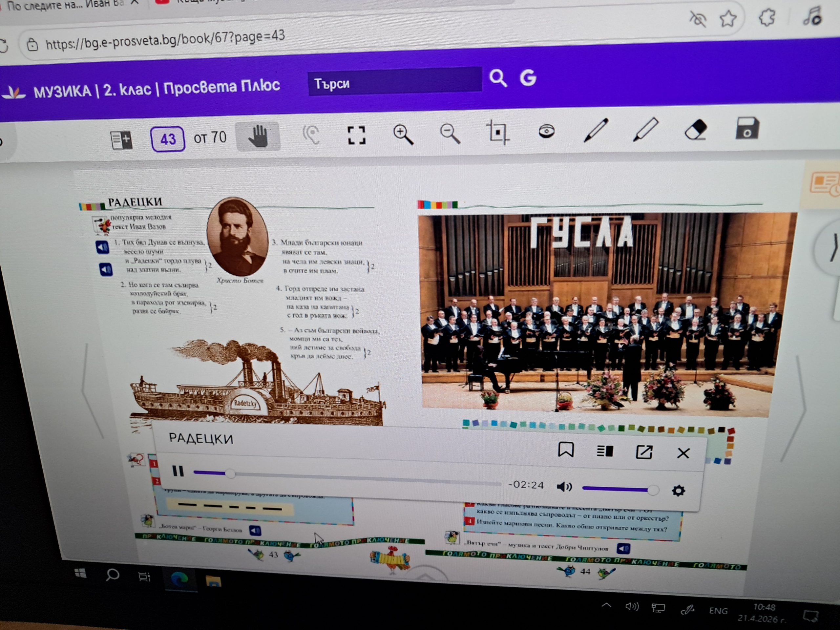Screen dimensions: 840x630
Task: Click the zoom in magnifier icon
Action: tap(403, 135)
